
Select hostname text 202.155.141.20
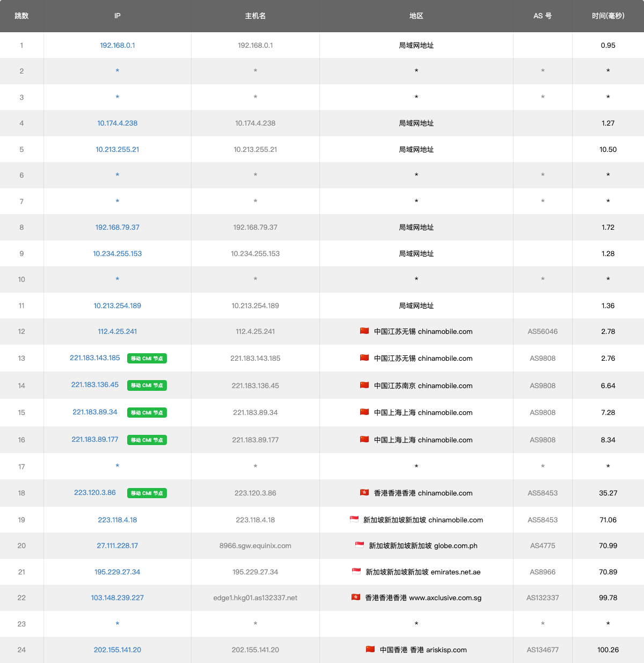[255, 650]
